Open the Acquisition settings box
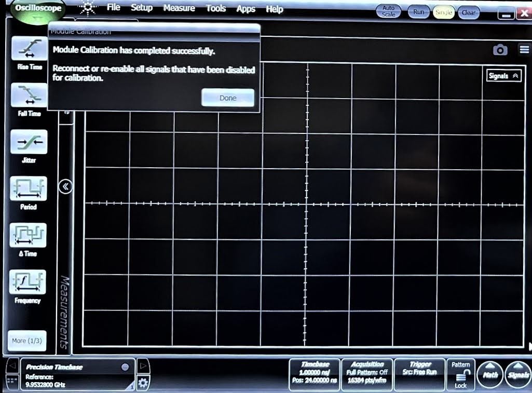This screenshot has width=532, height=393. pyautogui.click(x=367, y=374)
